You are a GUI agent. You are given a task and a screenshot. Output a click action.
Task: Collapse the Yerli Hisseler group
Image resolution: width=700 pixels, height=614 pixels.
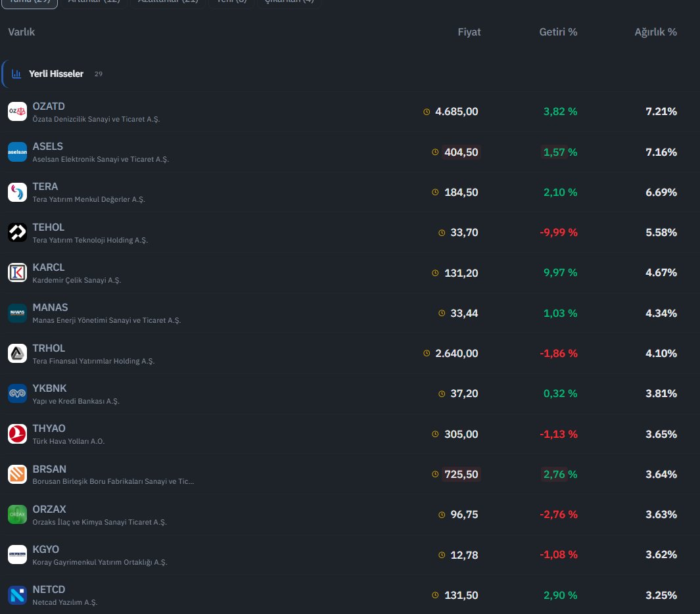(x=57, y=74)
